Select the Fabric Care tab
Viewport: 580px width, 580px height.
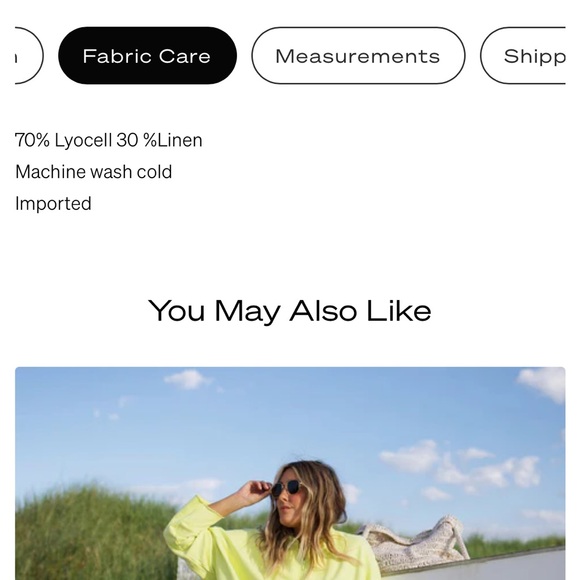[147, 55]
